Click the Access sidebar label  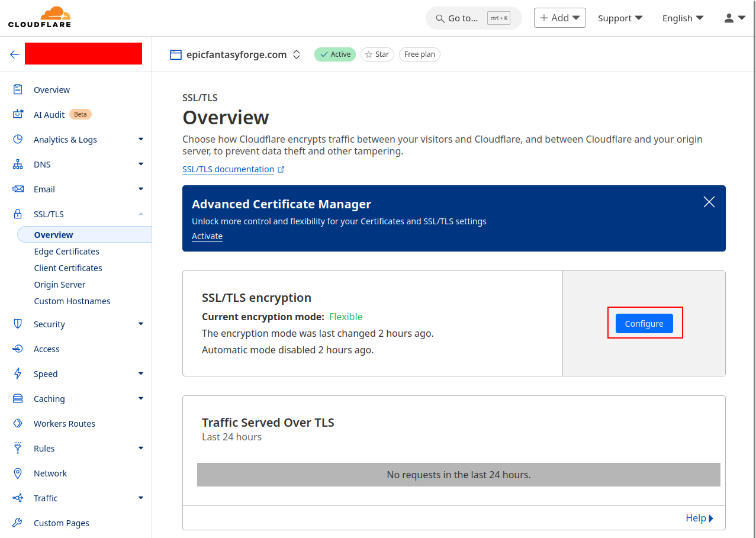pos(47,349)
